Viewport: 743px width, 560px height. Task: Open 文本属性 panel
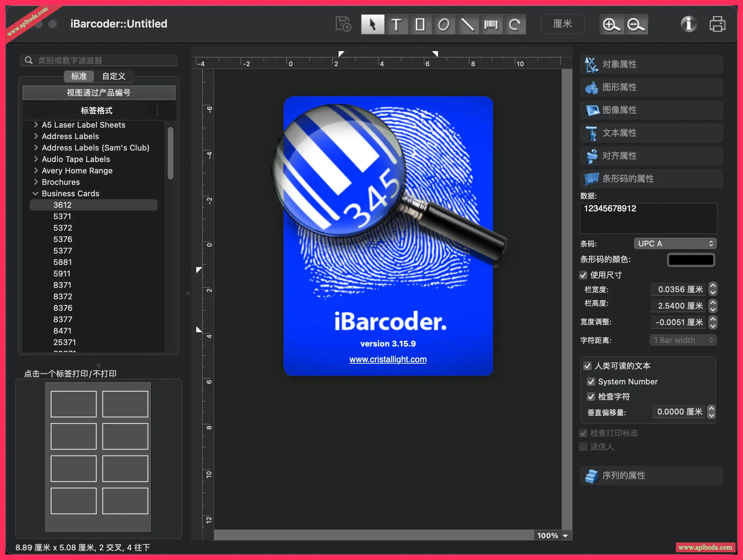[651, 133]
